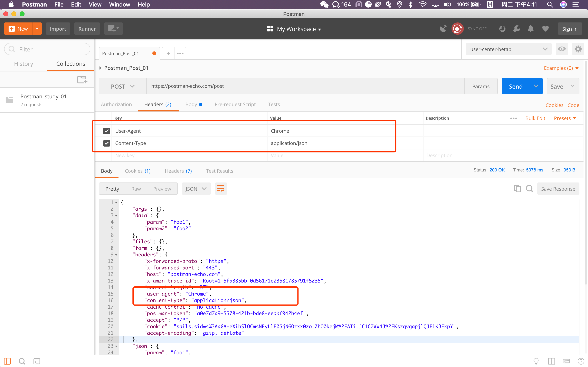Viewport: 588px width, 367px height.
Task: Toggle sidebar icon in bottom bar
Action: click(x=7, y=361)
